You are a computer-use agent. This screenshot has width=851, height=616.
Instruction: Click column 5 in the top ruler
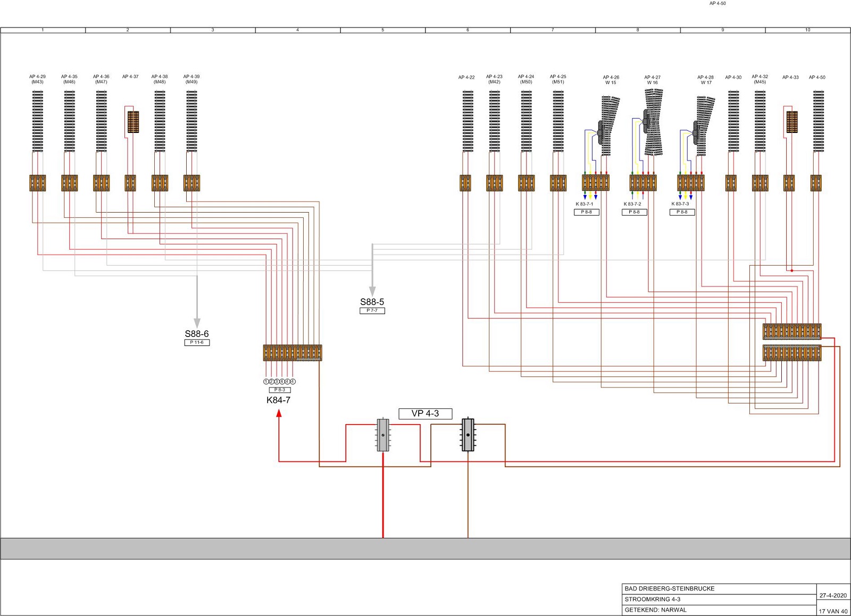pyautogui.click(x=383, y=30)
